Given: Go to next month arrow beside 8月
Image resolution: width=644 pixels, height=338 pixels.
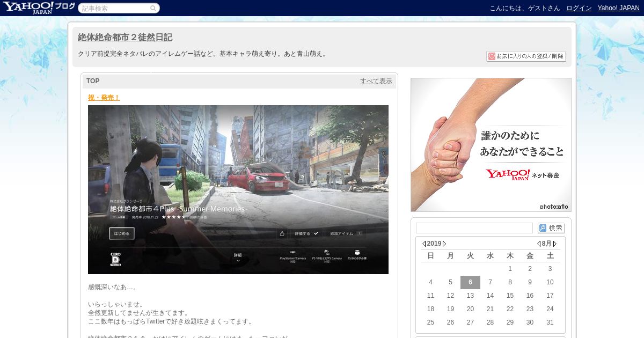Looking at the screenshot, I should [555, 244].
